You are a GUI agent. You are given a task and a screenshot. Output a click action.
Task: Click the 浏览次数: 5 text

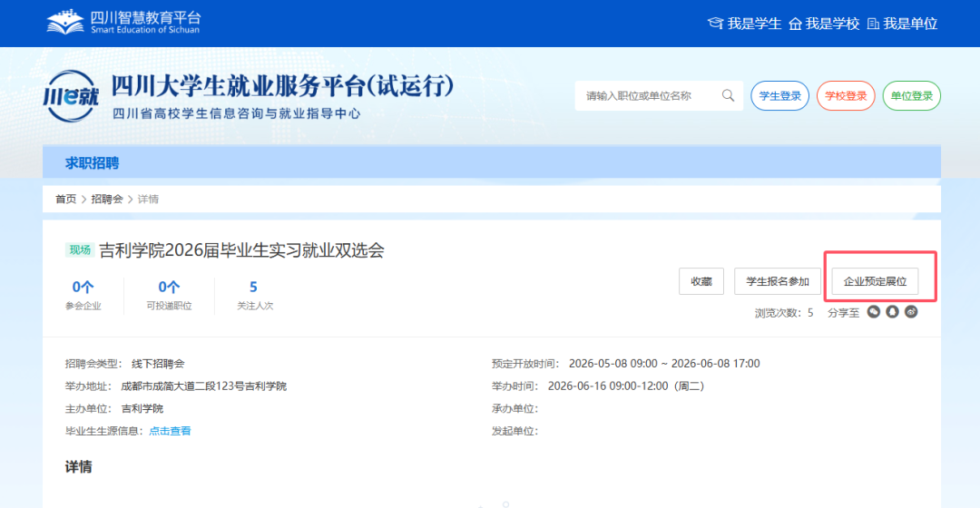(x=784, y=312)
